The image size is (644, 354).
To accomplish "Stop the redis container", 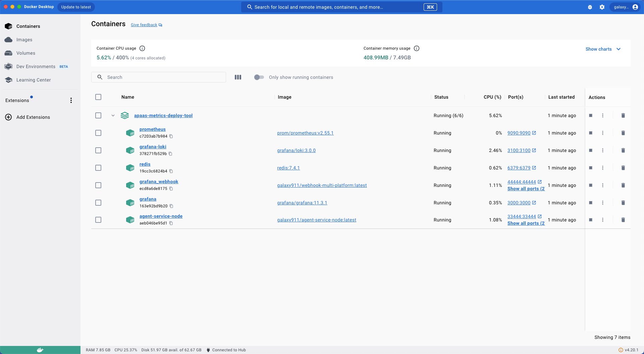I will pyautogui.click(x=591, y=168).
